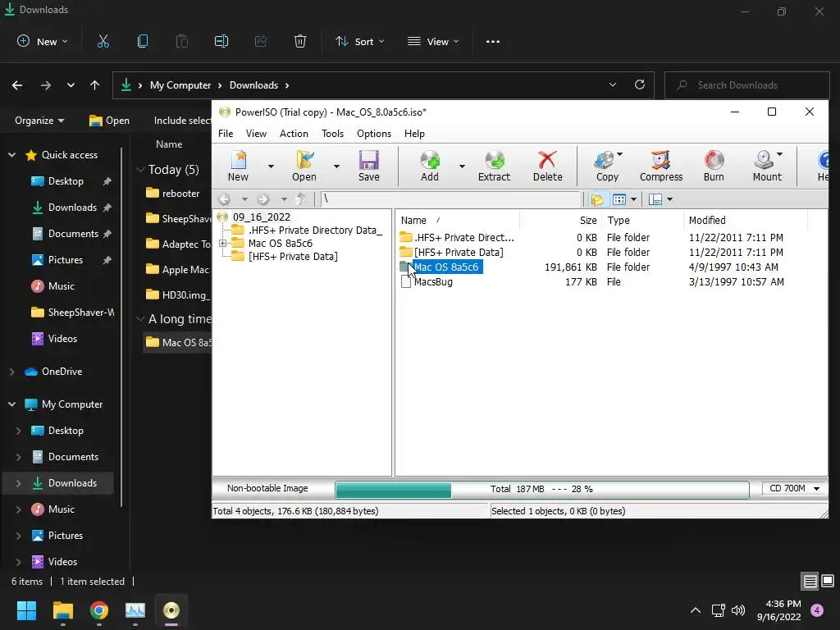Open the dropdown arrow beside PowerISO Open

coord(336,166)
